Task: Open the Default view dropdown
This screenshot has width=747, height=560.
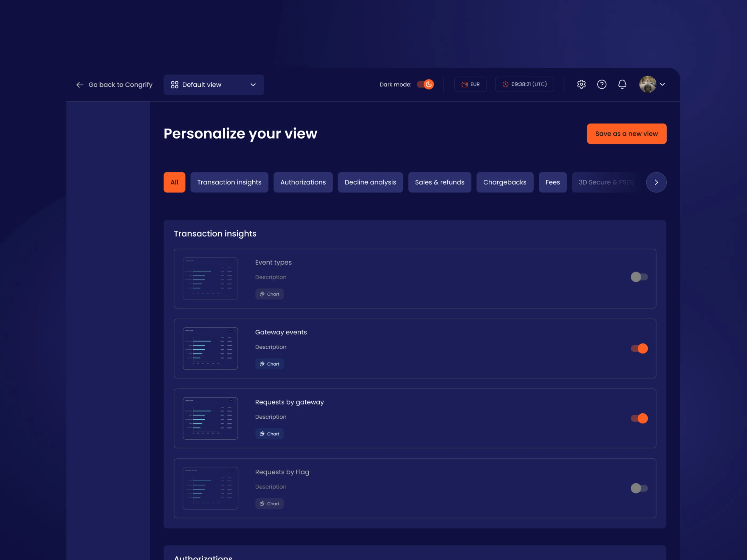Action: [x=214, y=85]
